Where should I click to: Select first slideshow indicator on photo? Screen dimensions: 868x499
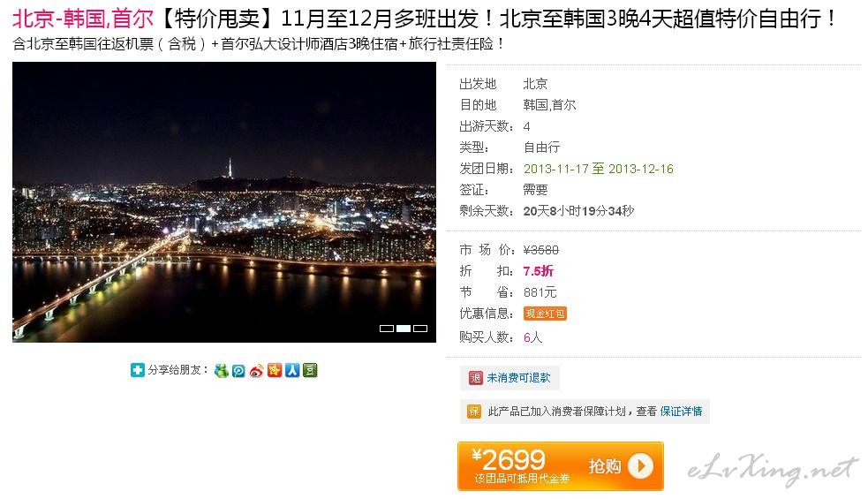point(387,329)
